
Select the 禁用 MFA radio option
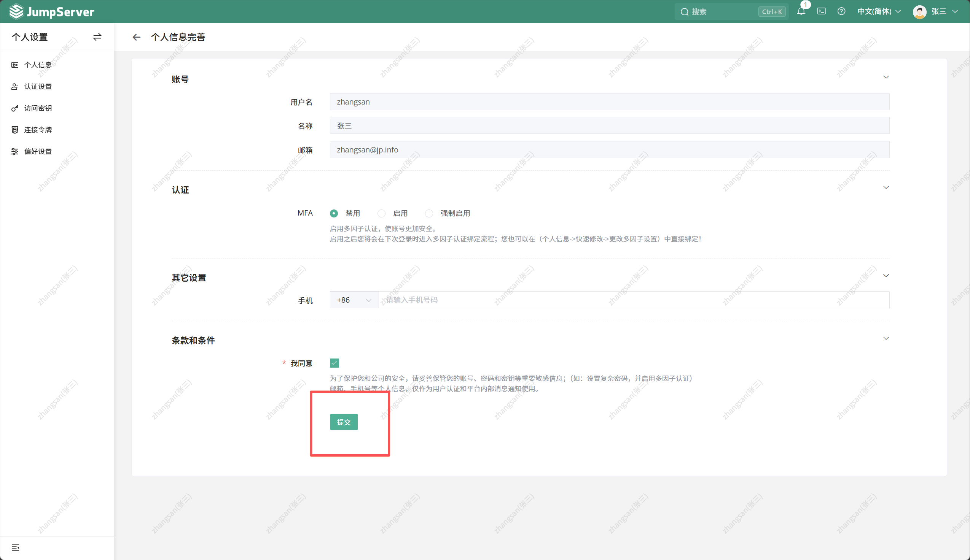(x=334, y=213)
